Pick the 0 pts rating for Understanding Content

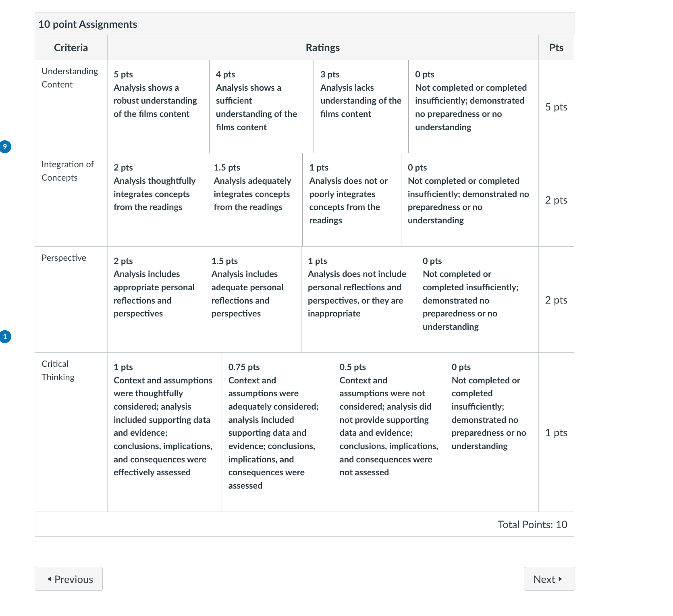(x=474, y=106)
